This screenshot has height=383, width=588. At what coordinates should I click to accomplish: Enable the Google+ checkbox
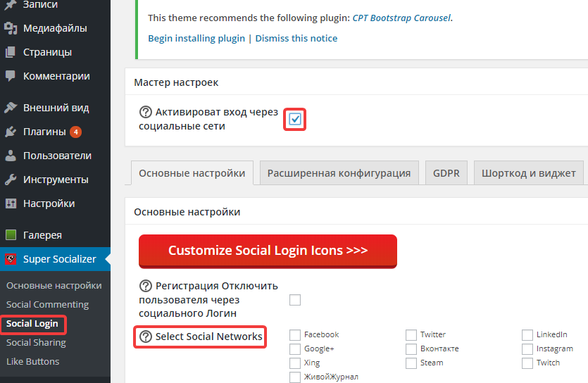coord(295,349)
